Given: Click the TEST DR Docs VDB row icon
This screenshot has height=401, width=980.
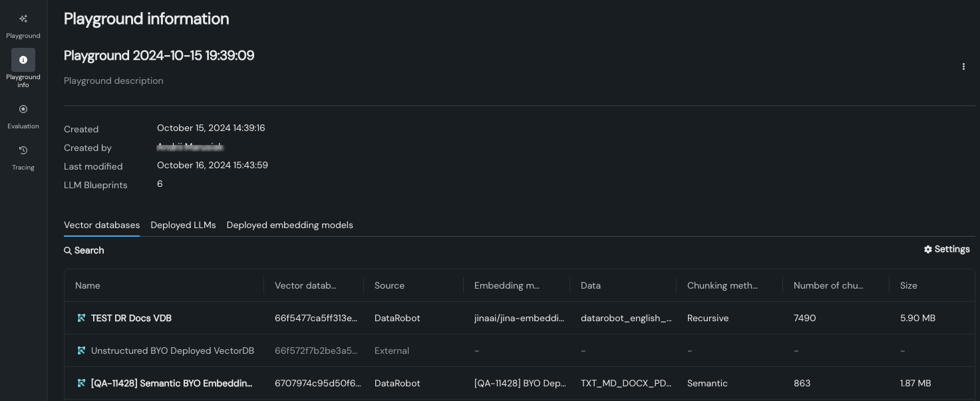Looking at the screenshot, I should coord(81,319).
